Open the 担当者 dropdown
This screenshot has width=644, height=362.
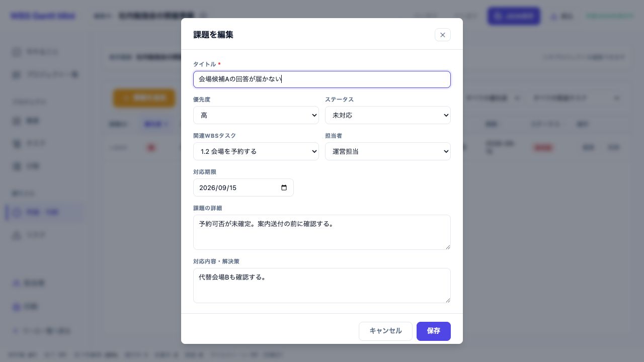tap(388, 151)
